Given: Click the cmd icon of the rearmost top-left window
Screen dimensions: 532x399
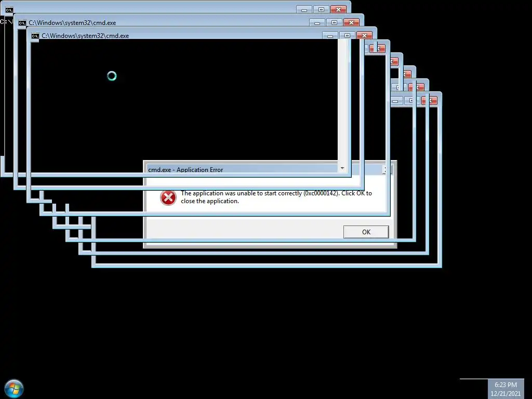Looking at the screenshot, I should pos(9,10).
